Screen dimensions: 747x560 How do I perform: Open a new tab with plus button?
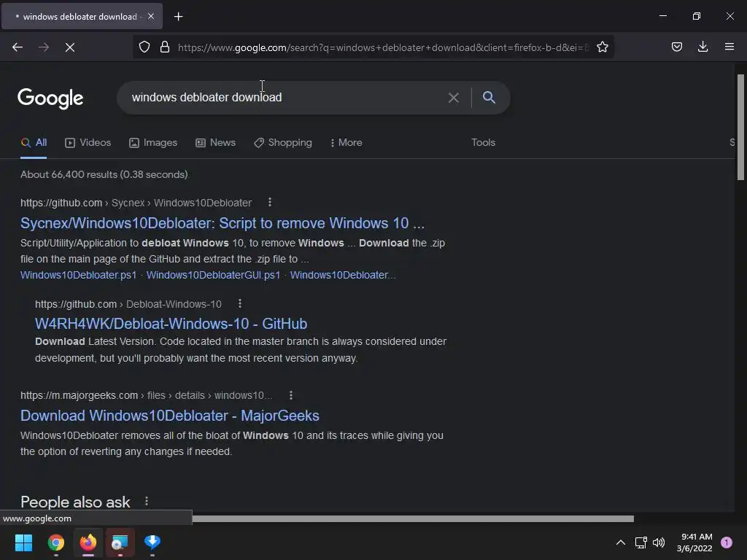(178, 17)
